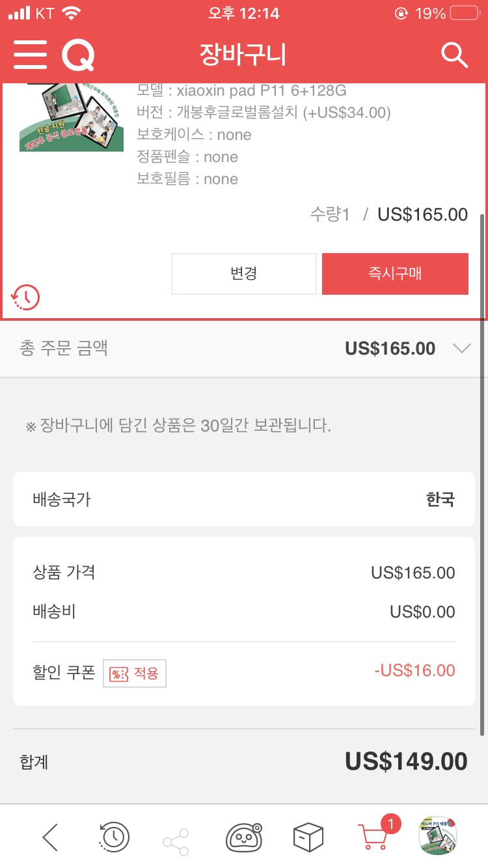The height and width of the screenshot is (868, 488).
Task: Tap the -US$16.00 coupon discount amount
Action: [414, 671]
